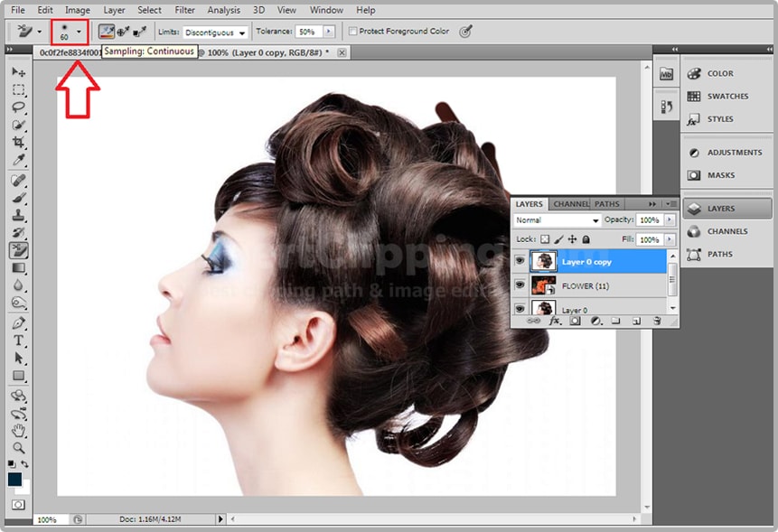Image resolution: width=778 pixels, height=532 pixels.
Task: Click the delete layer trash icon
Action: click(657, 321)
